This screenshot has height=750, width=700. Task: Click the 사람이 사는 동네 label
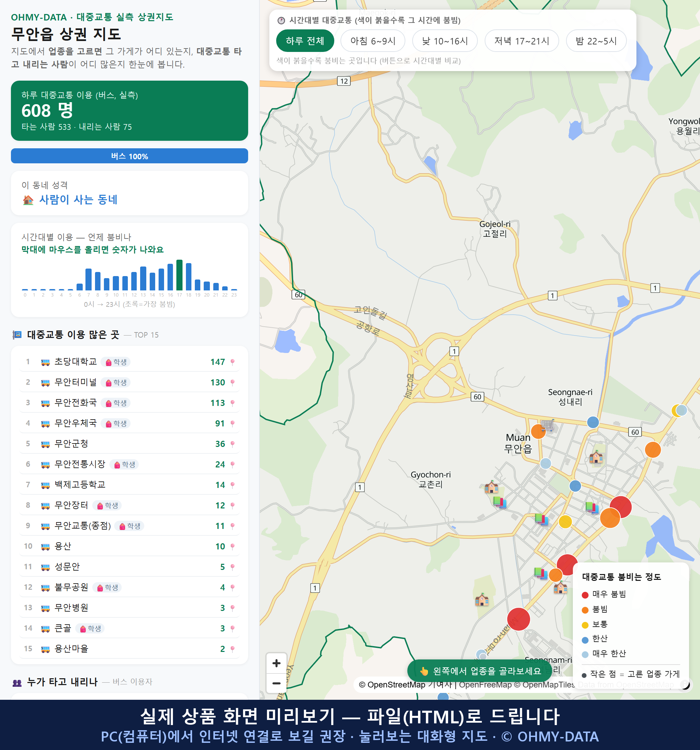(79, 200)
